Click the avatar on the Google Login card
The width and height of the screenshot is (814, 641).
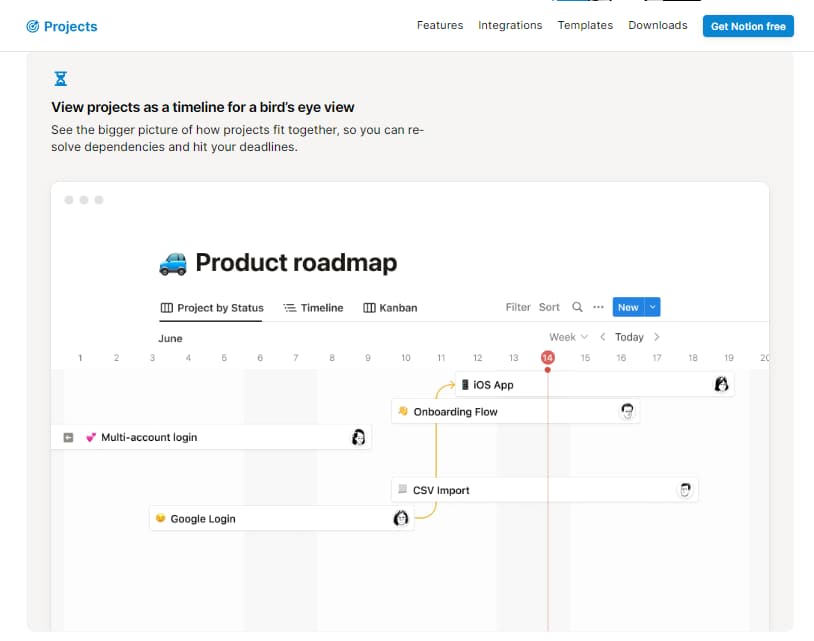click(400, 518)
